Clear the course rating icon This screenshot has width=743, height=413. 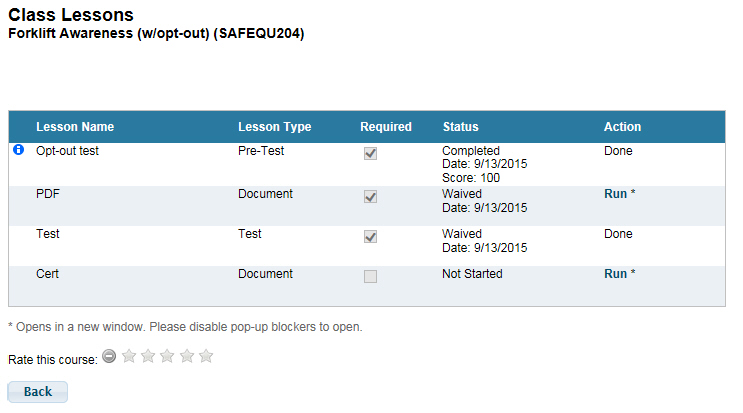(109, 356)
